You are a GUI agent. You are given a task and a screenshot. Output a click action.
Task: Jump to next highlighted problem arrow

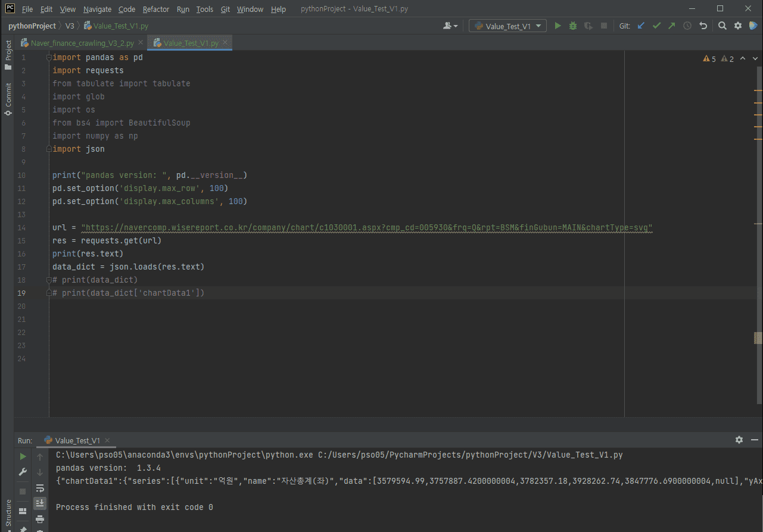756,59
